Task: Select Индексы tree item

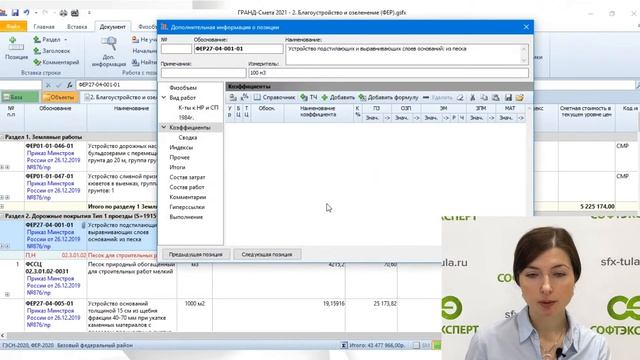Action: point(181,147)
